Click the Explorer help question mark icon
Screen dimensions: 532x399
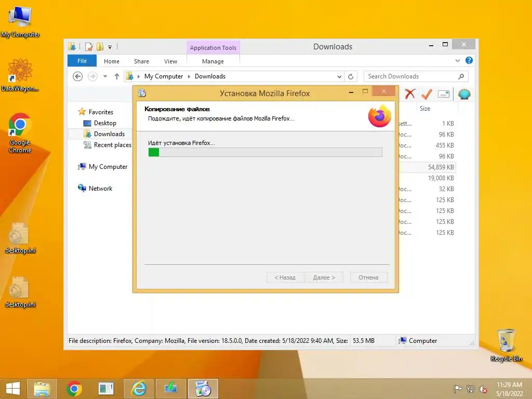click(x=469, y=60)
